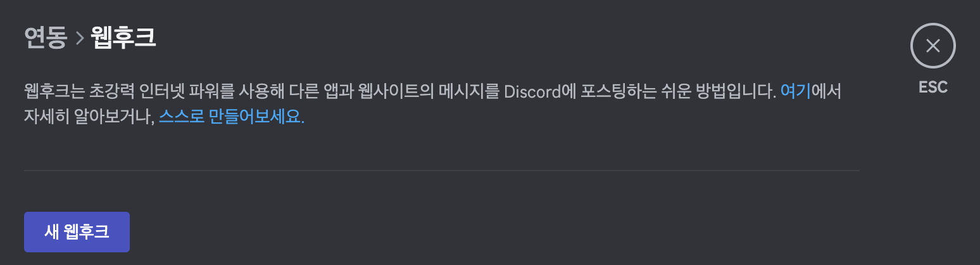Select the 웹후크 breadcrumb title

point(123,39)
